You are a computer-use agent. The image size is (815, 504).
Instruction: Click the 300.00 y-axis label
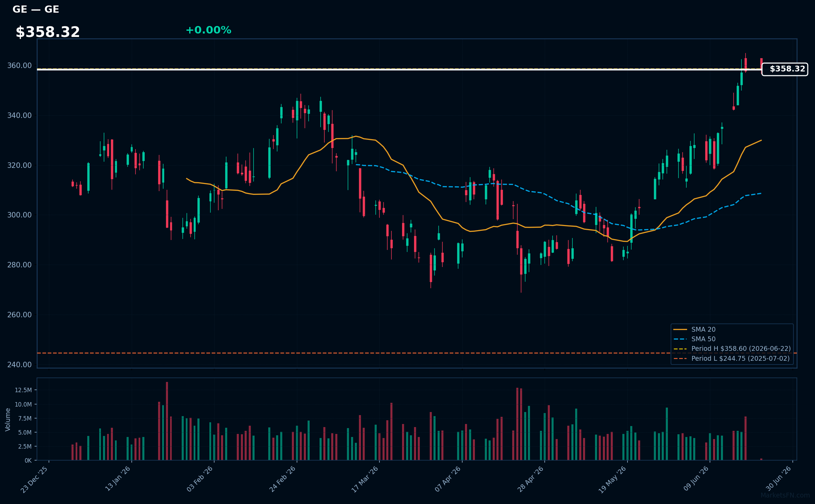tap(20, 215)
